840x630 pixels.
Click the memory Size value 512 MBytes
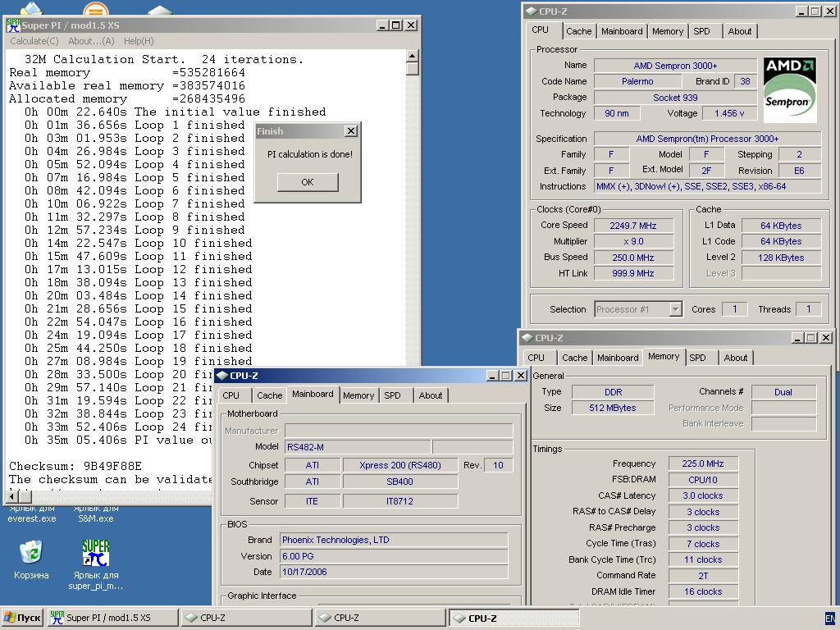coord(613,408)
